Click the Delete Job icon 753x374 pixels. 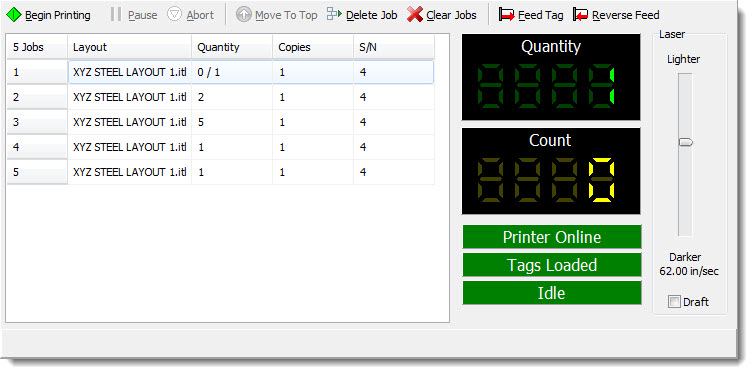335,14
